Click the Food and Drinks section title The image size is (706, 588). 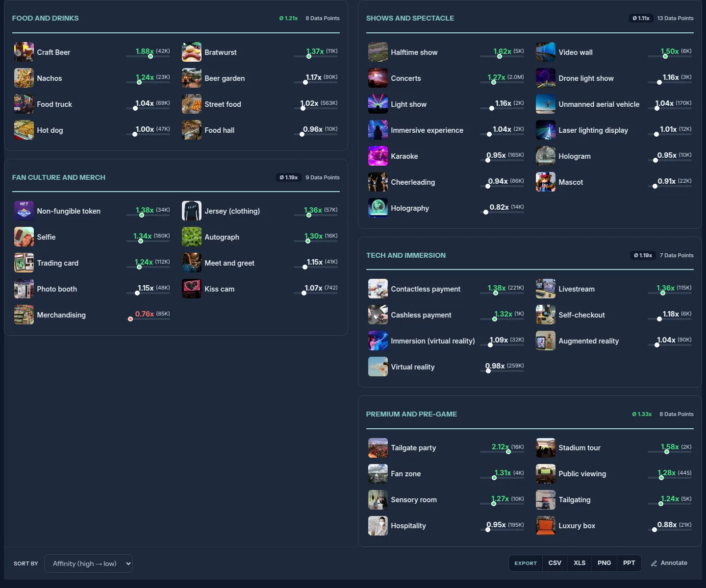pyautogui.click(x=45, y=18)
